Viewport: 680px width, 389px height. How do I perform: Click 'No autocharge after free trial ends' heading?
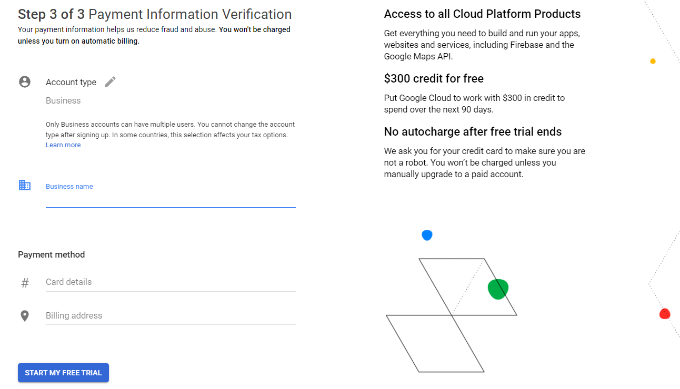coord(473,131)
